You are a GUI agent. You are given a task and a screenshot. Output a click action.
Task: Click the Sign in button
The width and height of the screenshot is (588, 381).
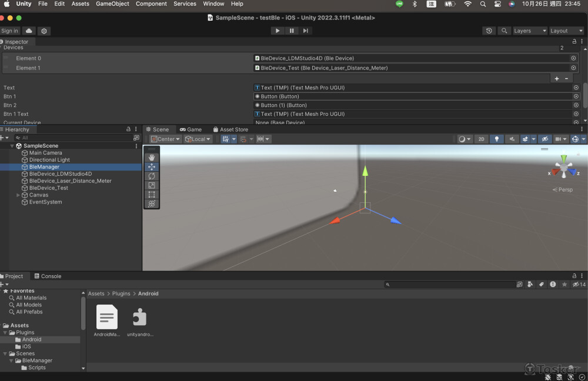[x=9, y=31]
